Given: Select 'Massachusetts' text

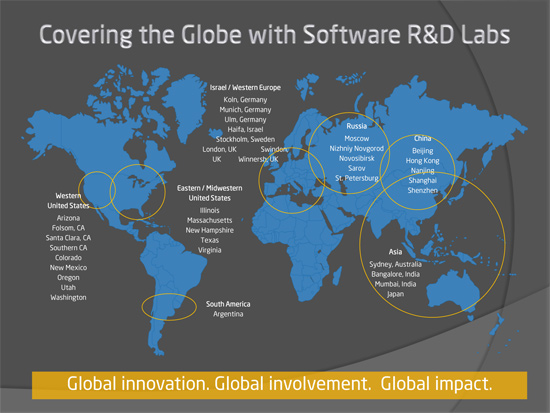Looking at the screenshot, I should (x=209, y=220).
